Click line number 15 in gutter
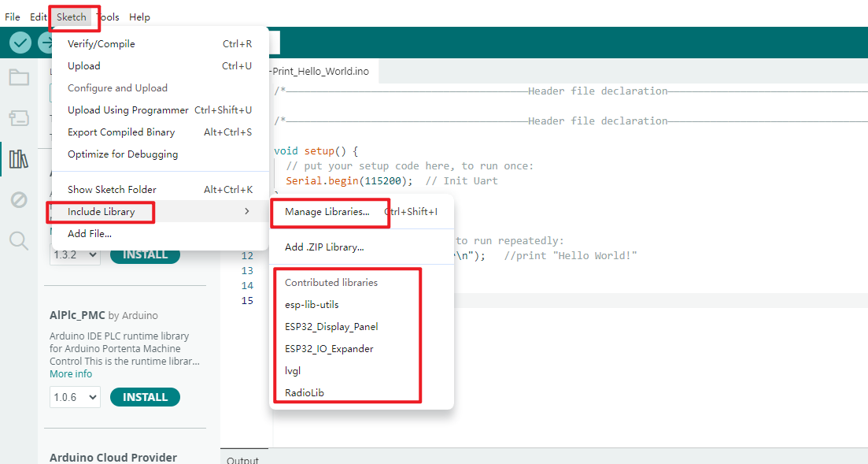Image resolution: width=868 pixels, height=464 pixels. 247,300
